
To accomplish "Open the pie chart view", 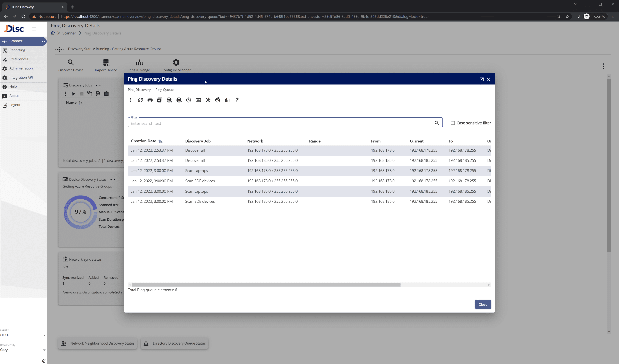I will (x=217, y=100).
